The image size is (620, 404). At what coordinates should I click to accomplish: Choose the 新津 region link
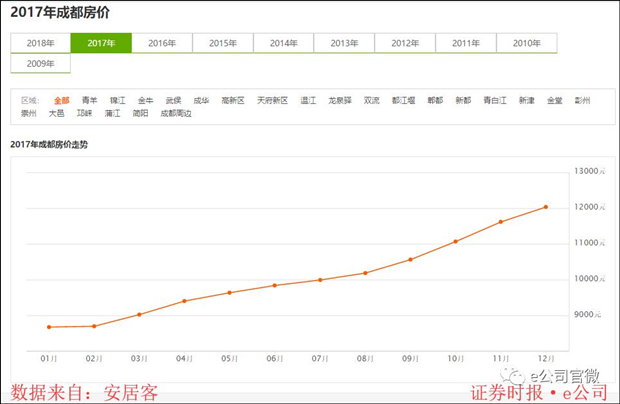coord(527,100)
